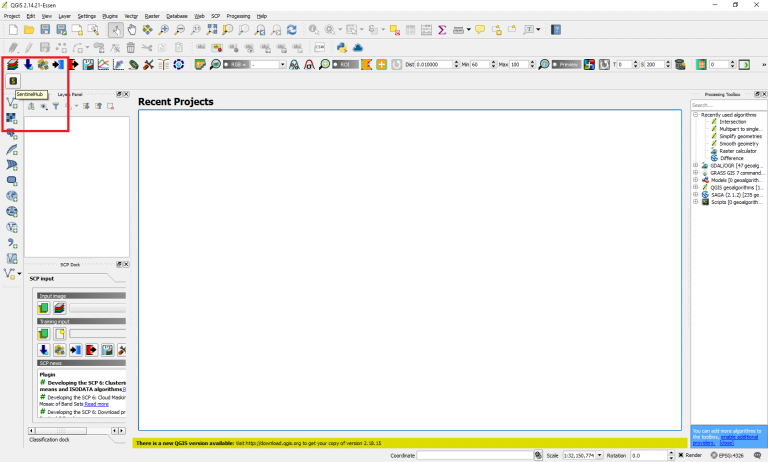Click EPSG:4326 CRS status button
The image size is (768, 462).
pos(728,456)
